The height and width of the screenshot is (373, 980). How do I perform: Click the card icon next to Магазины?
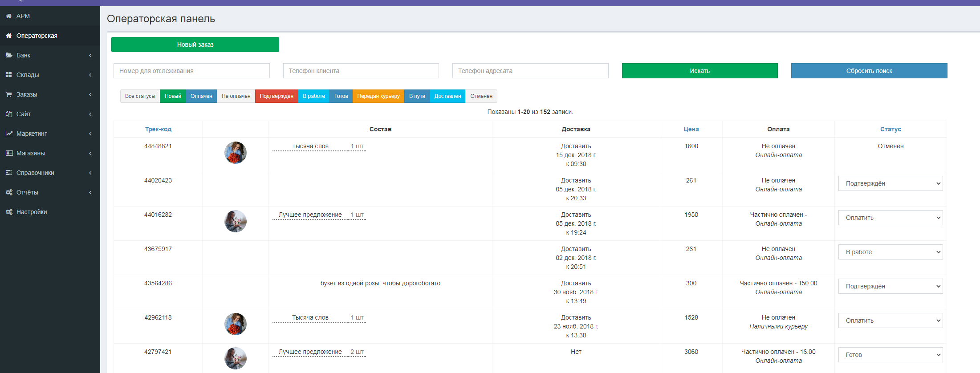point(8,153)
